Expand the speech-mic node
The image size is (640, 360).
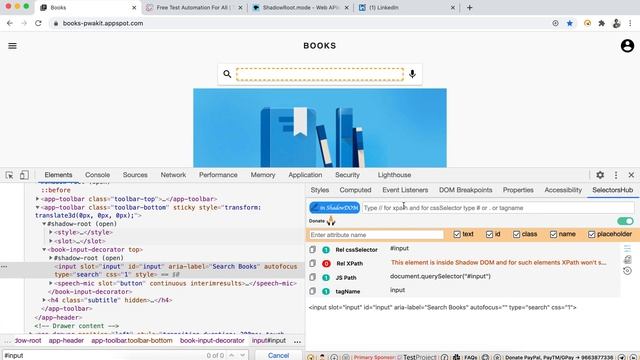pyautogui.click(x=51, y=283)
